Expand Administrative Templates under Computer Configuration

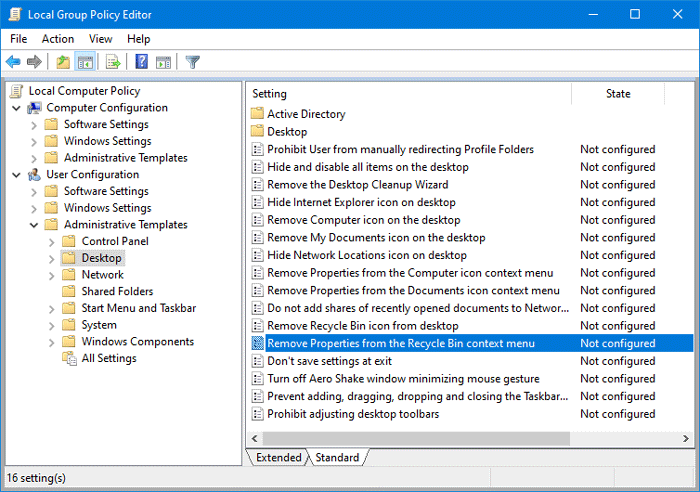point(34,158)
